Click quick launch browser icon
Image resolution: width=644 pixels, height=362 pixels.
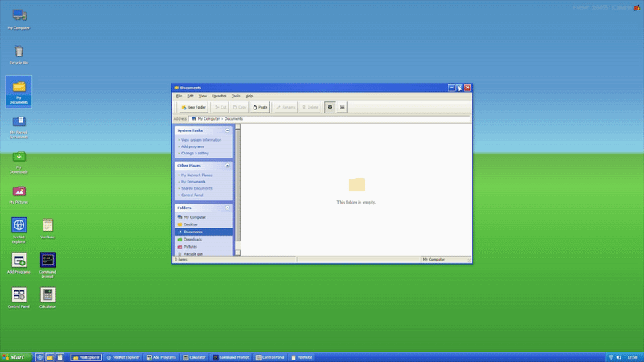39,357
